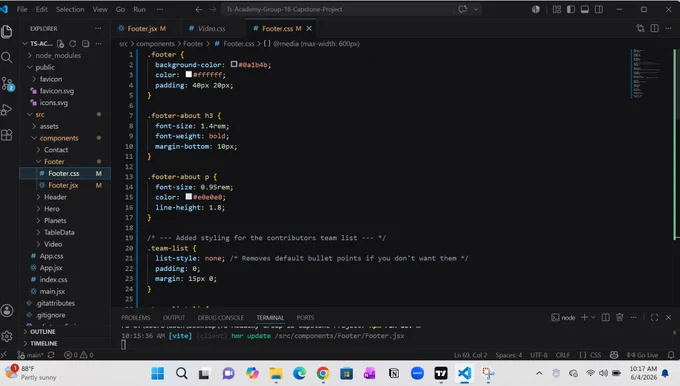Close the terminal panel
This screenshot has width=680, height=386.
[668, 317]
